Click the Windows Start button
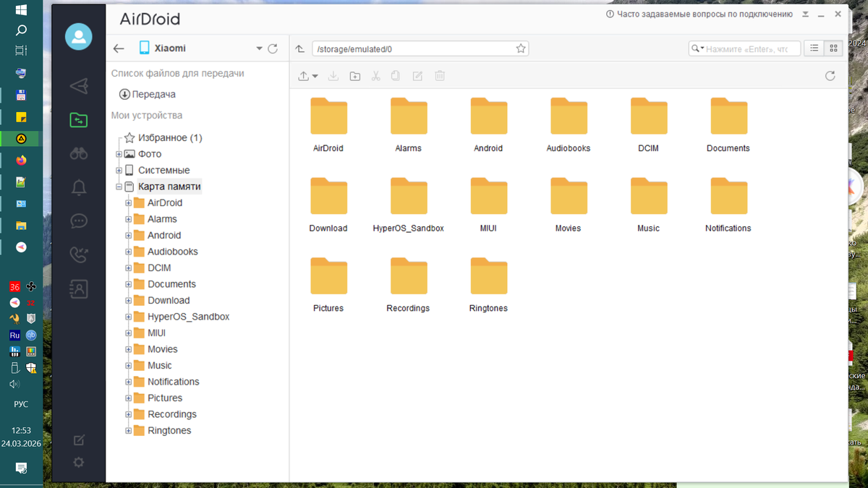The width and height of the screenshot is (868, 488). tap(21, 10)
